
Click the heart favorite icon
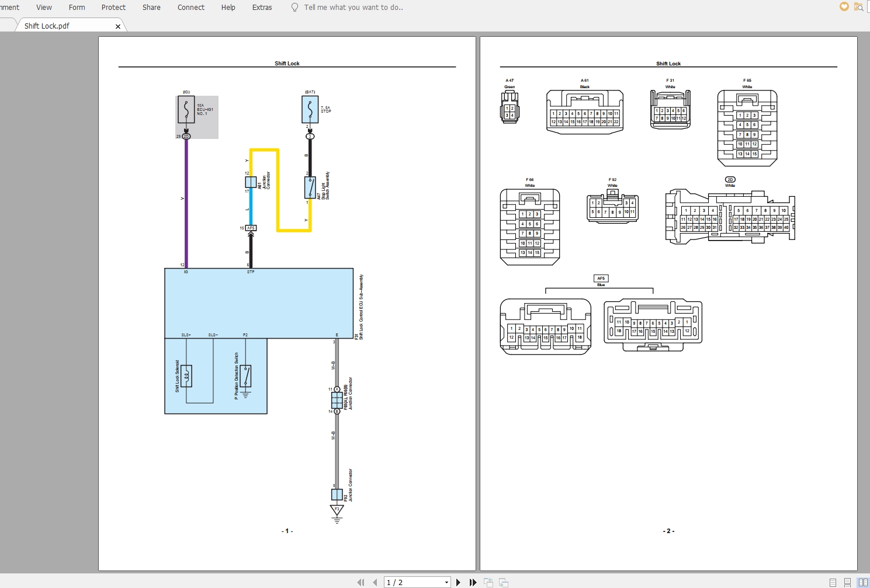click(844, 6)
